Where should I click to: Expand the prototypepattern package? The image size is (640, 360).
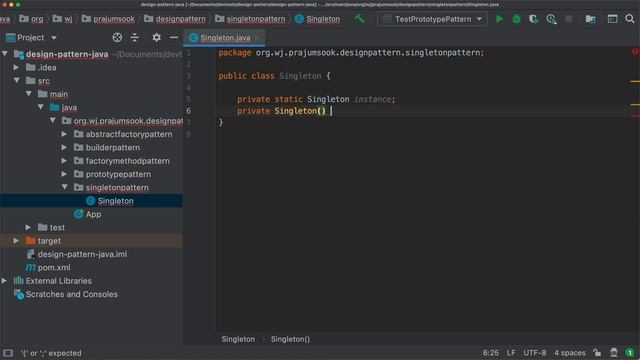point(64,174)
